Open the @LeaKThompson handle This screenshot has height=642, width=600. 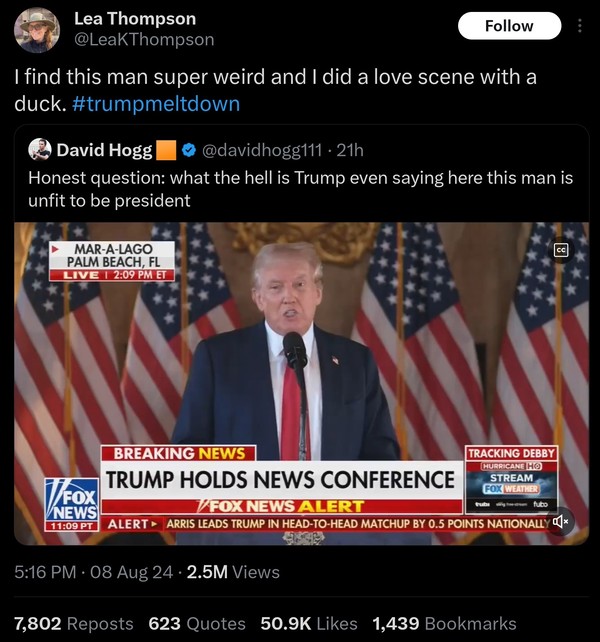click(144, 40)
